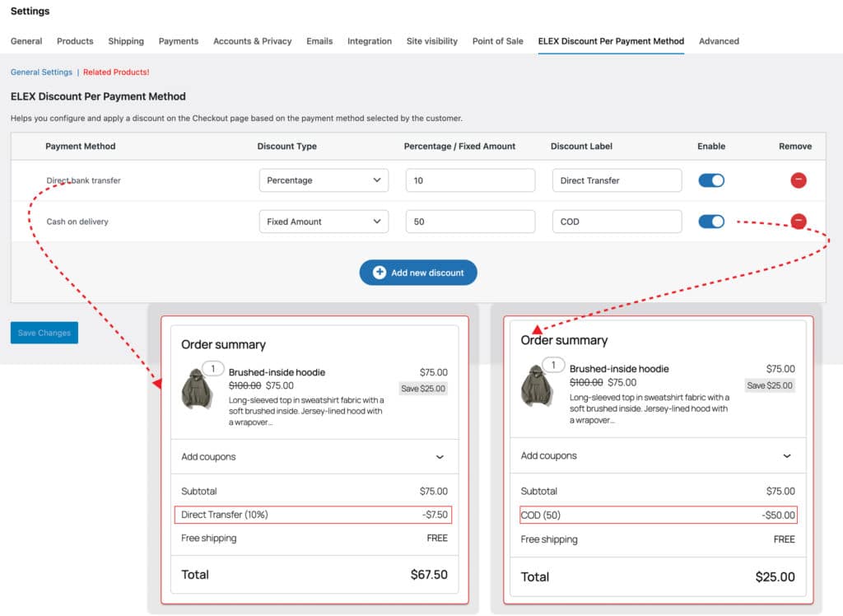Select ELEX Discount Per Payment Method tab

tap(611, 41)
